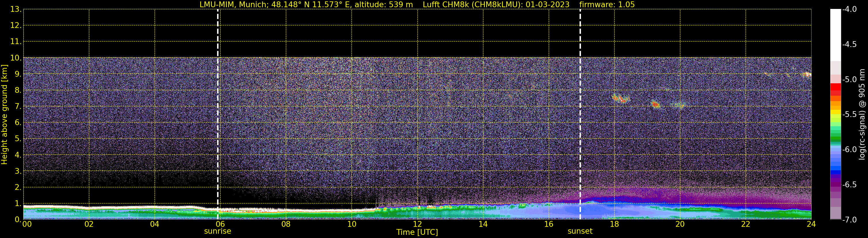Click the time axis tick label 06
The height and width of the screenshot is (238, 868).
coord(220,224)
